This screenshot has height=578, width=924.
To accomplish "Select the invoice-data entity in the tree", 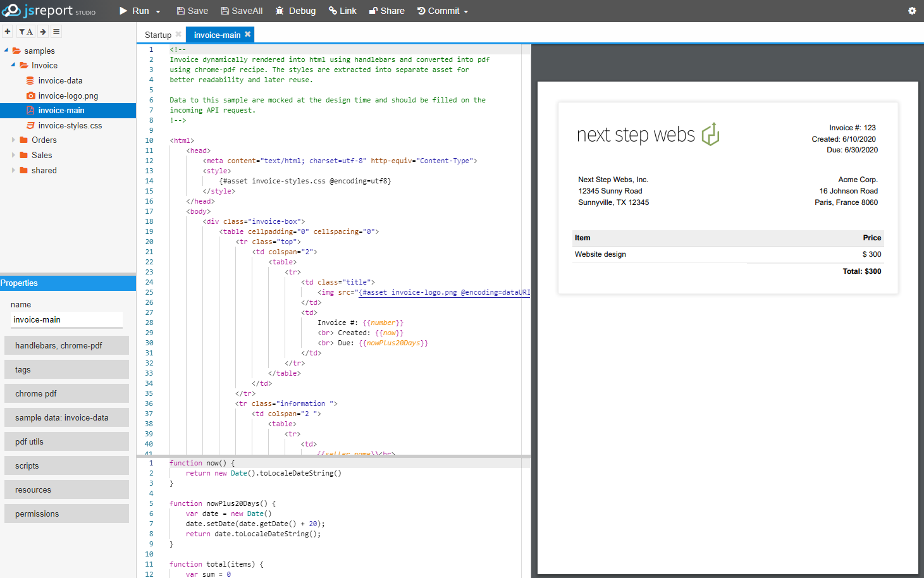I will pos(60,80).
